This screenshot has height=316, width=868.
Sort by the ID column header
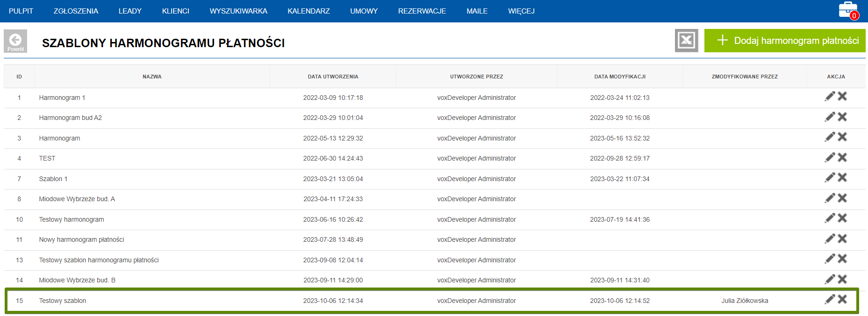[x=19, y=77]
